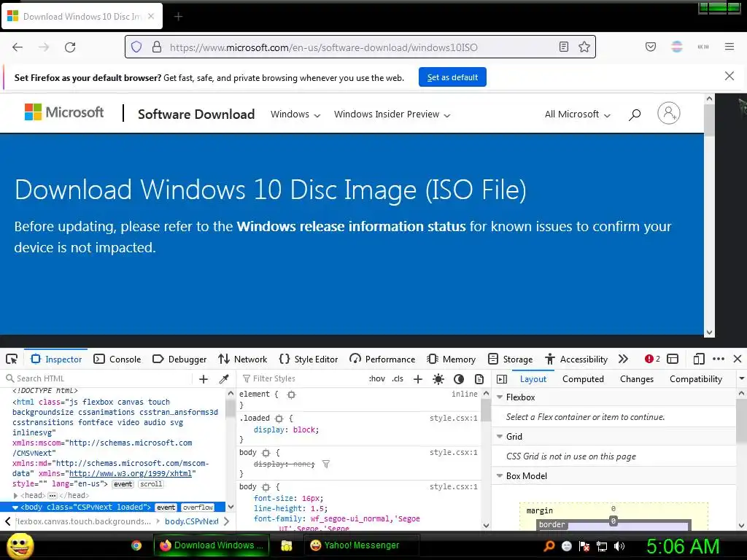Toggle Responsive Design Mode icon
The image size is (747, 560).
(x=698, y=359)
